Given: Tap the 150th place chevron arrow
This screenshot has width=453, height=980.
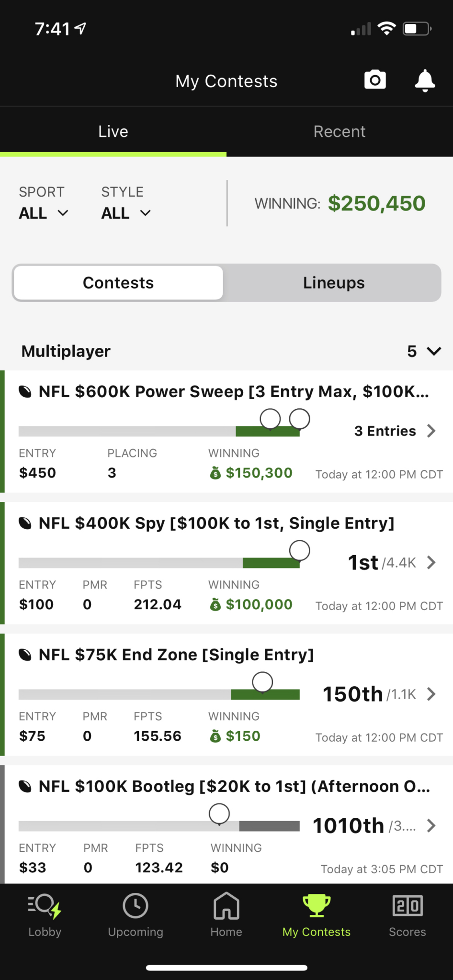Looking at the screenshot, I should click(x=431, y=694).
